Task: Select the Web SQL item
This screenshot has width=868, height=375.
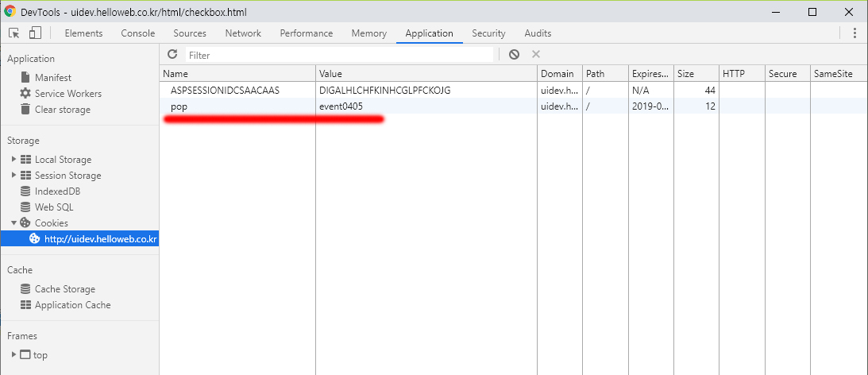Action: [x=54, y=207]
